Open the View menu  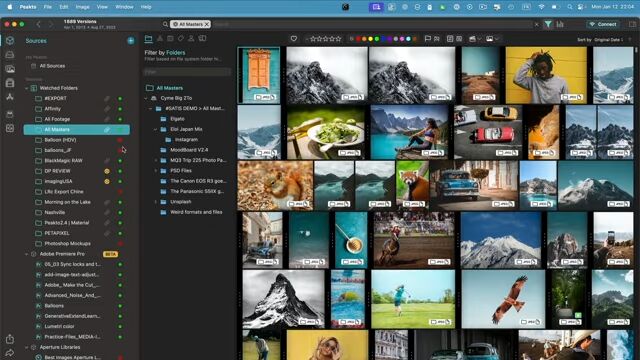coord(102,7)
